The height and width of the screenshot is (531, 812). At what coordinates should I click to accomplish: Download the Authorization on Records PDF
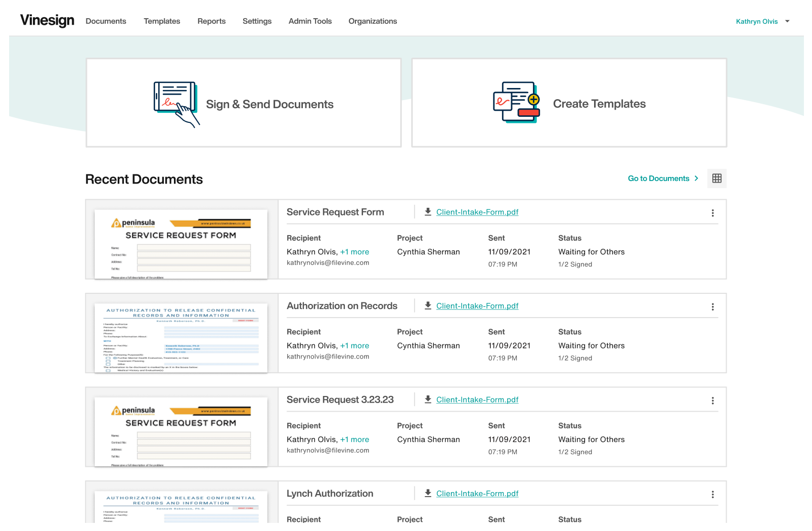[x=427, y=306]
